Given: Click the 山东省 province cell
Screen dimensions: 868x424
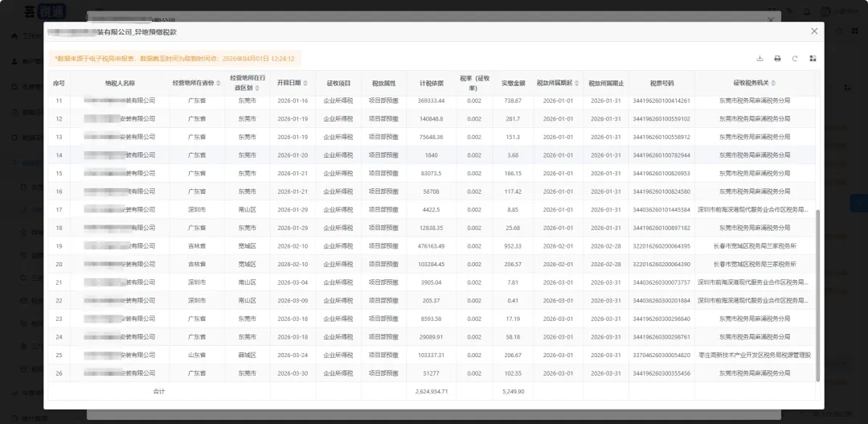Looking at the screenshot, I should 197,356.
